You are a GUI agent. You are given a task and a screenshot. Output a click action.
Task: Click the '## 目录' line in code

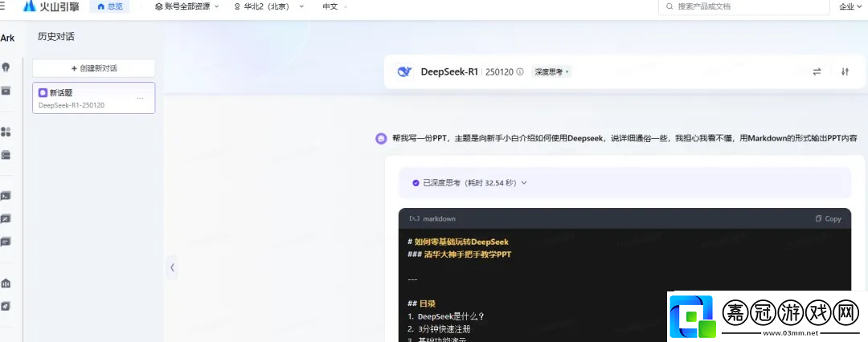421,303
